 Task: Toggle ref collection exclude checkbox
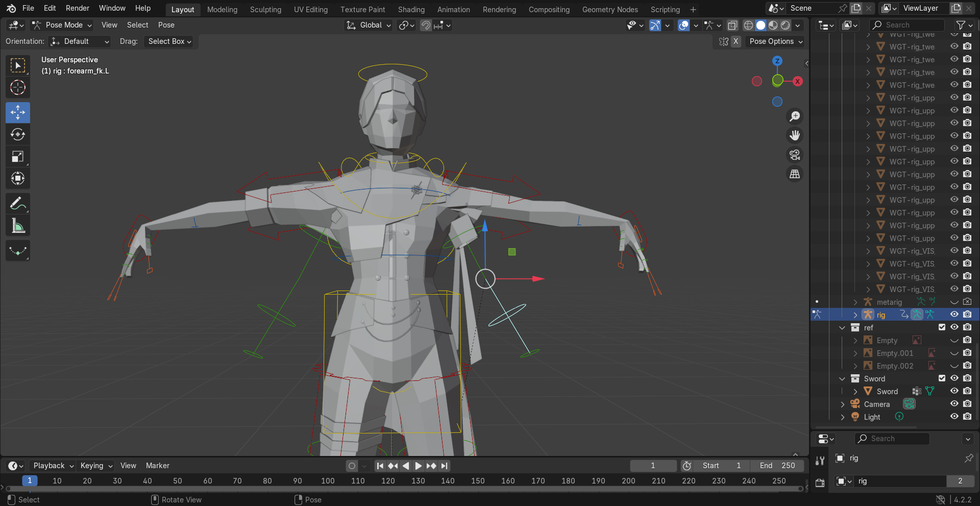click(942, 327)
